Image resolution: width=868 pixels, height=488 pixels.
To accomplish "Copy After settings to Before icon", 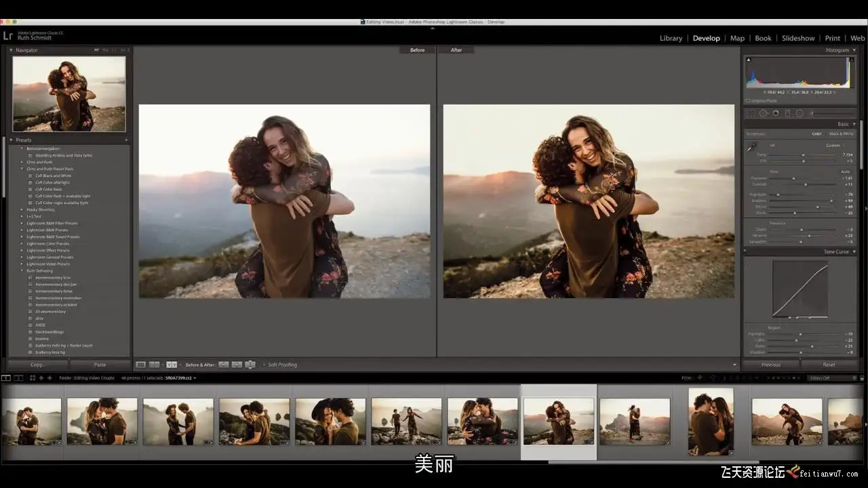I will (x=237, y=365).
